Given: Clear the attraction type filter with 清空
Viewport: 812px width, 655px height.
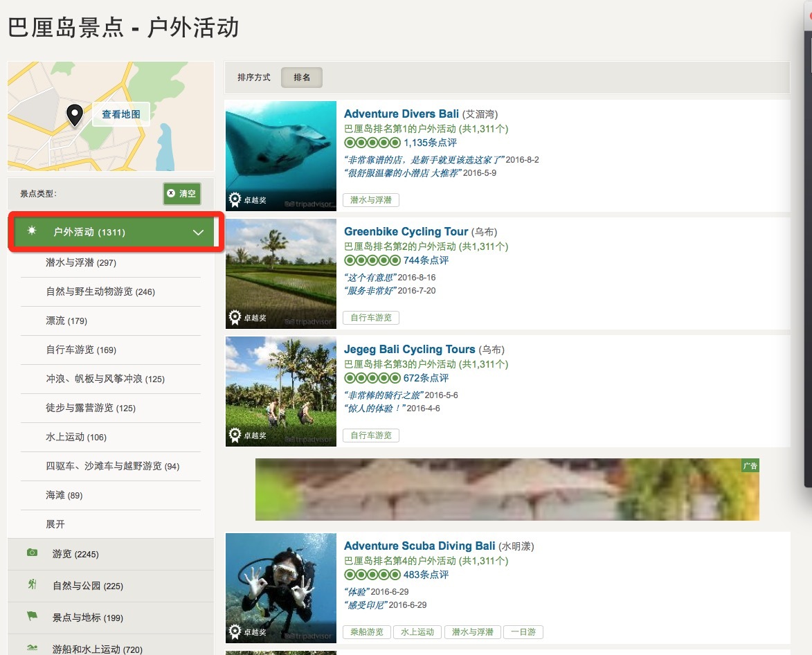Looking at the screenshot, I should coord(182,194).
